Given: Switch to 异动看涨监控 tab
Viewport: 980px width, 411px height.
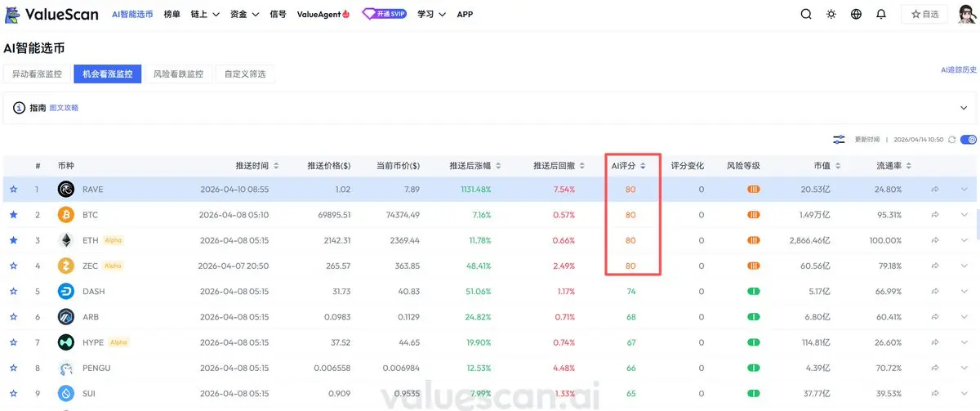Looking at the screenshot, I should tap(36, 74).
